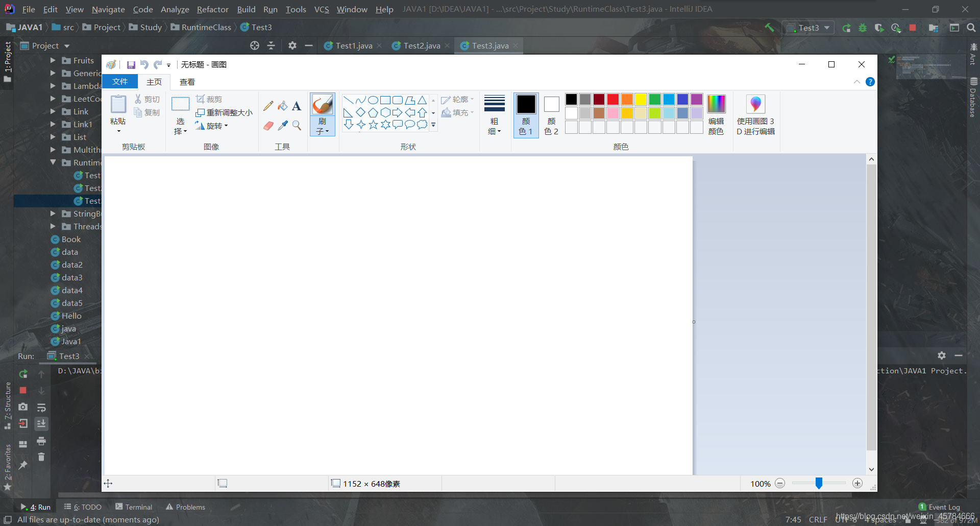The height and width of the screenshot is (526, 980).
Task: Click the Paint save icon in title bar
Action: [x=131, y=65]
